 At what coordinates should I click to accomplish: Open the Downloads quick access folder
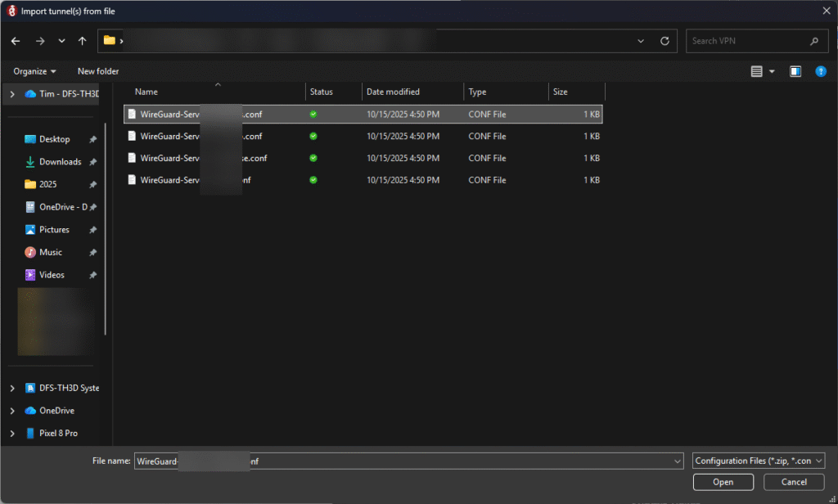60,162
